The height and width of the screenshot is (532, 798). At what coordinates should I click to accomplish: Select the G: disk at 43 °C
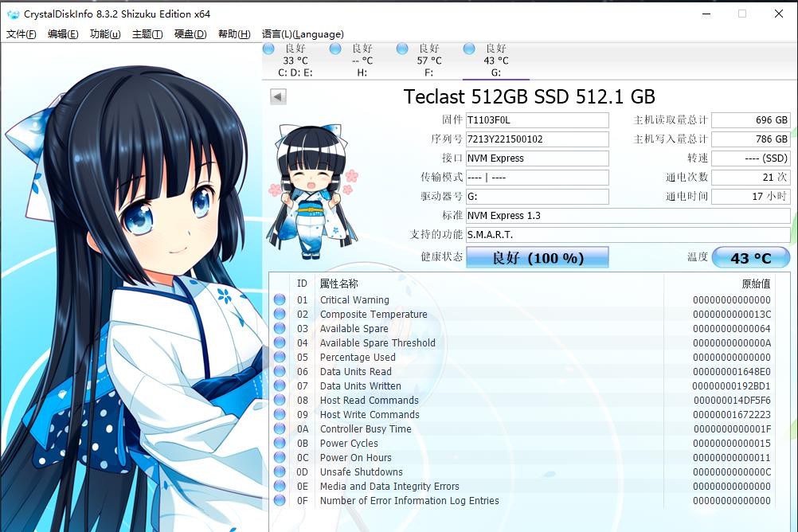coord(495,61)
